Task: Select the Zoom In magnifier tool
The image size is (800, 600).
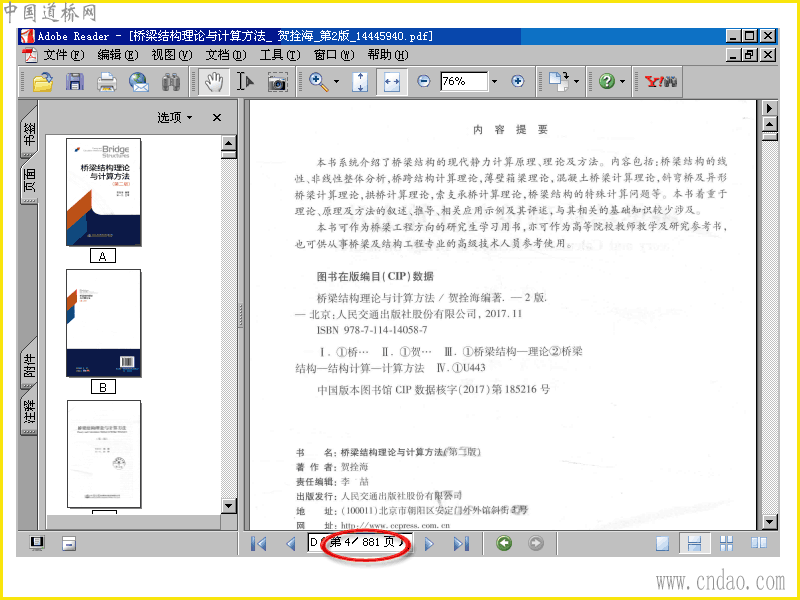Action: point(319,82)
